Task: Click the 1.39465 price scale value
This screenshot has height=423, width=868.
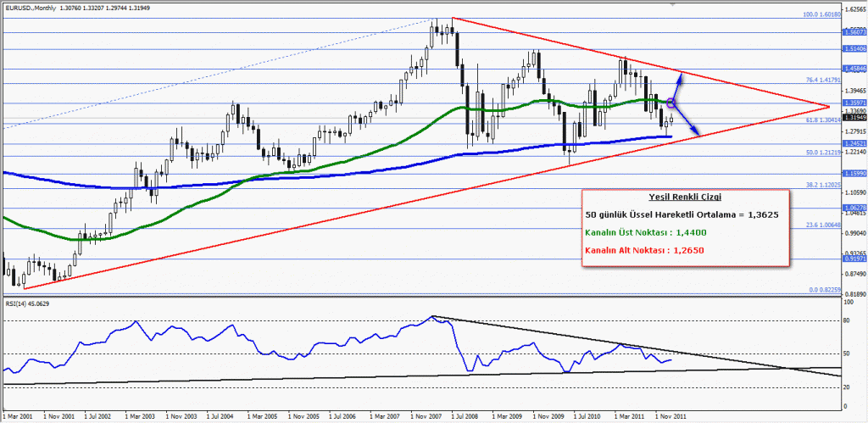Action: tap(854, 91)
